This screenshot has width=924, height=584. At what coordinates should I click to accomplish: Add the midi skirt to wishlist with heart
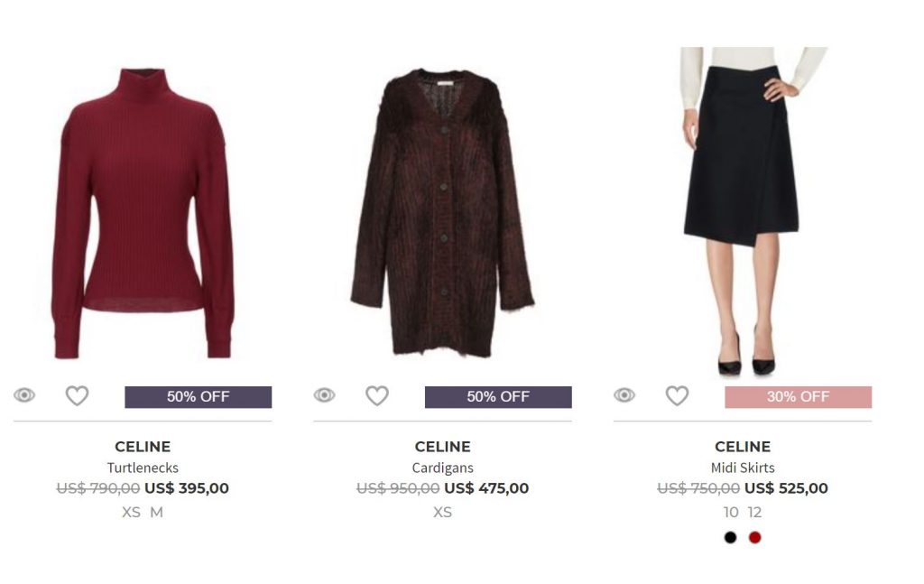677,395
